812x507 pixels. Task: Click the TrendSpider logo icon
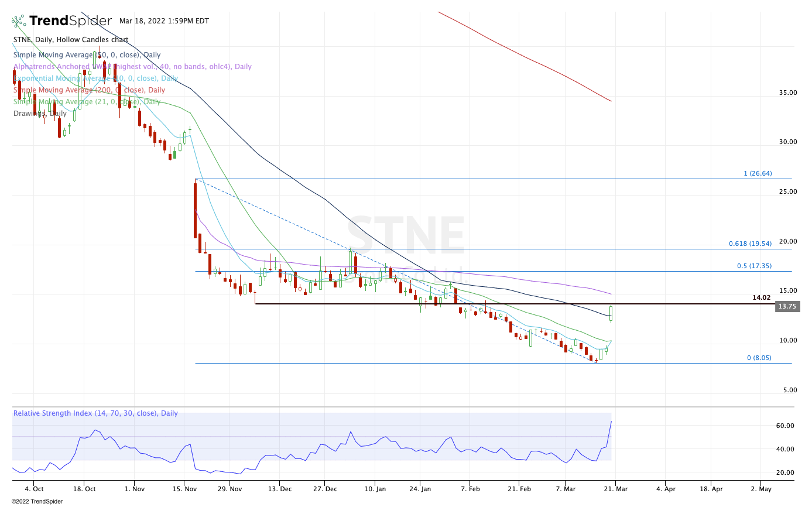click(x=19, y=22)
